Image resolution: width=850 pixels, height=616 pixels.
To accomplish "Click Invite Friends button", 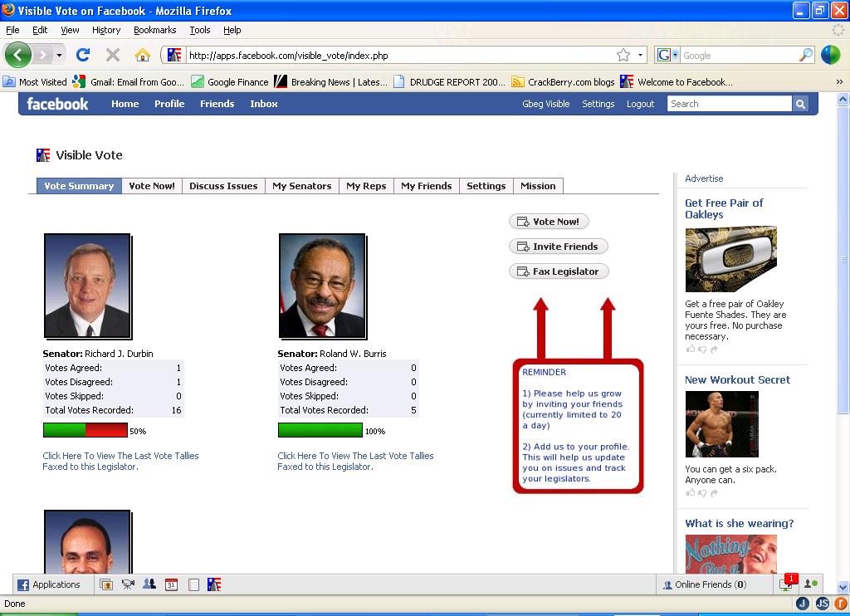I will 559,247.
